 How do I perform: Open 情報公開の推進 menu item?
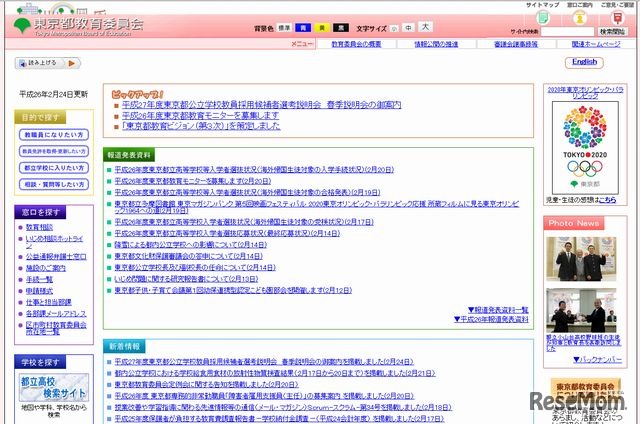(x=436, y=44)
